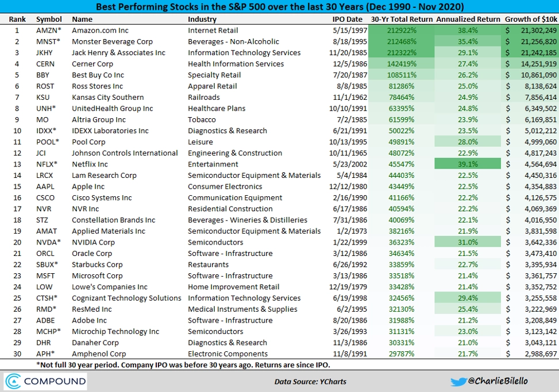
Task: Click the Cisco Systems Inc name
Action: point(102,197)
